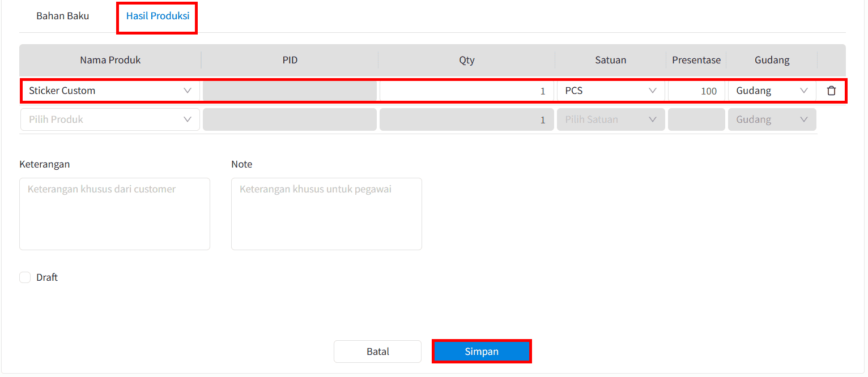The image size is (868, 377).
Task: Switch to the Bahan Baku tab
Action: 62,16
